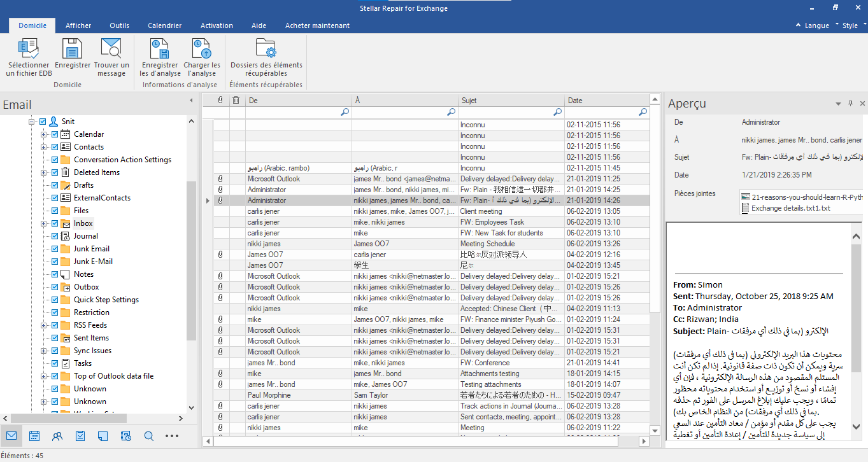This screenshot has height=462, width=868.
Task: Uncheck the Contacts folder checkbox
Action: pos(55,147)
